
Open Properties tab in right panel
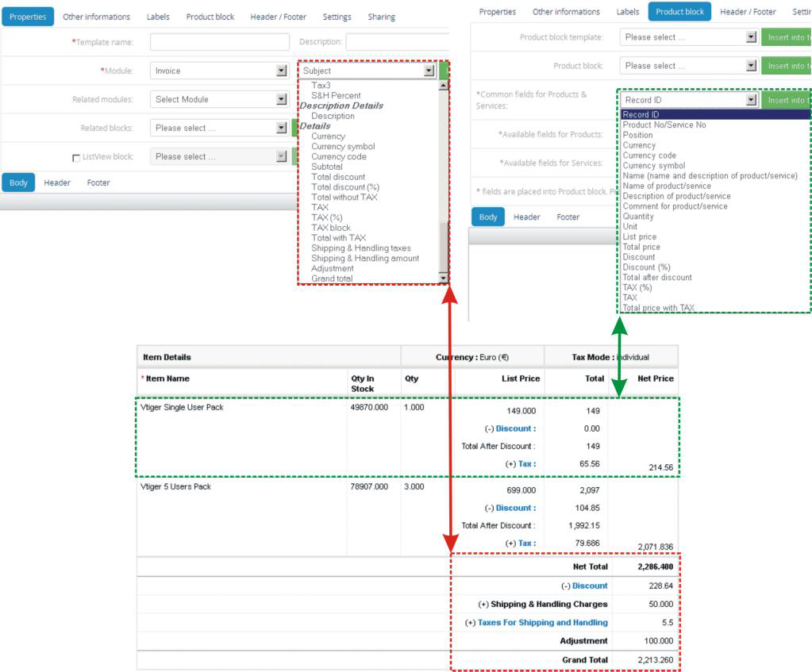(x=497, y=11)
